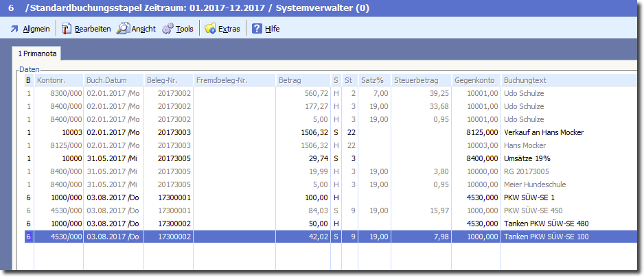Viewport: 644px width, 277px height.
Task: Select the Meier Hundeschule row
Action: coord(534,184)
